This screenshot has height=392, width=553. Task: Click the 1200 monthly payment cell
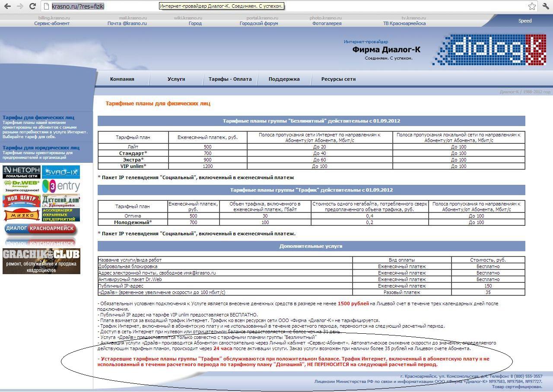point(208,166)
